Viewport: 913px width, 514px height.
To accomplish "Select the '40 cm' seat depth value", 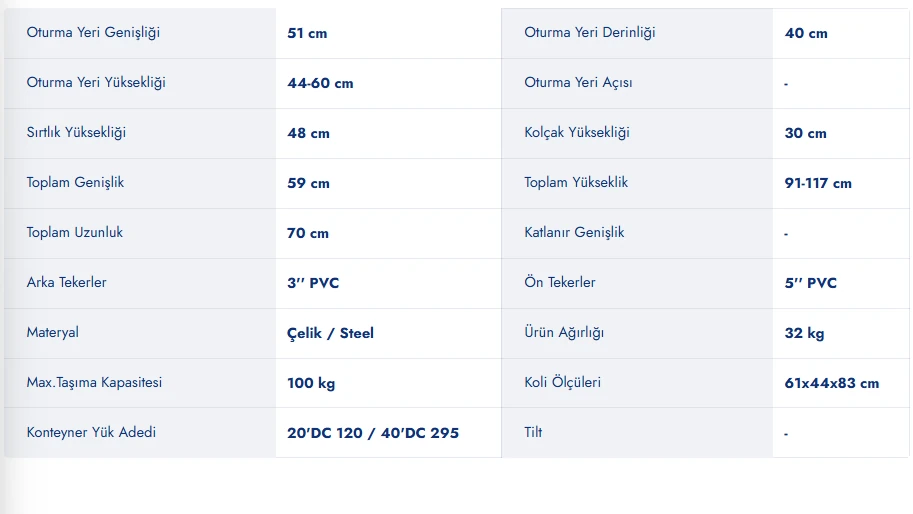I will (806, 33).
